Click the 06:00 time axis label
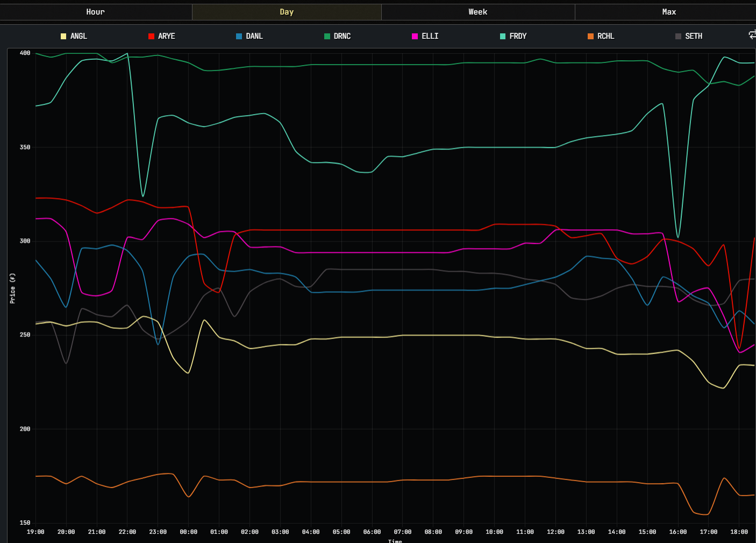The image size is (756, 543). [x=372, y=532]
